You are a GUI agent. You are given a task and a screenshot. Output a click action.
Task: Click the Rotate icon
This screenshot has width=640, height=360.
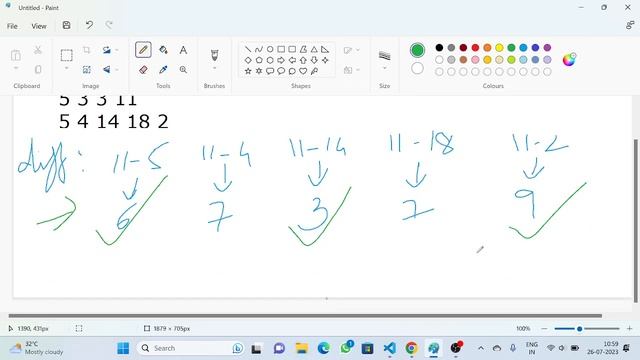[x=107, y=50]
